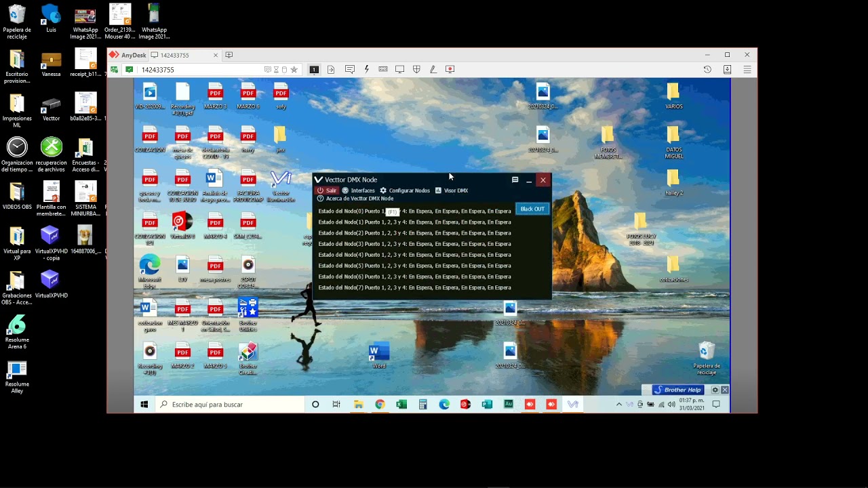Close the 142433755 AnyDesk tab
This screenshot has height=488, width=868.
click(x=216, y=55)
